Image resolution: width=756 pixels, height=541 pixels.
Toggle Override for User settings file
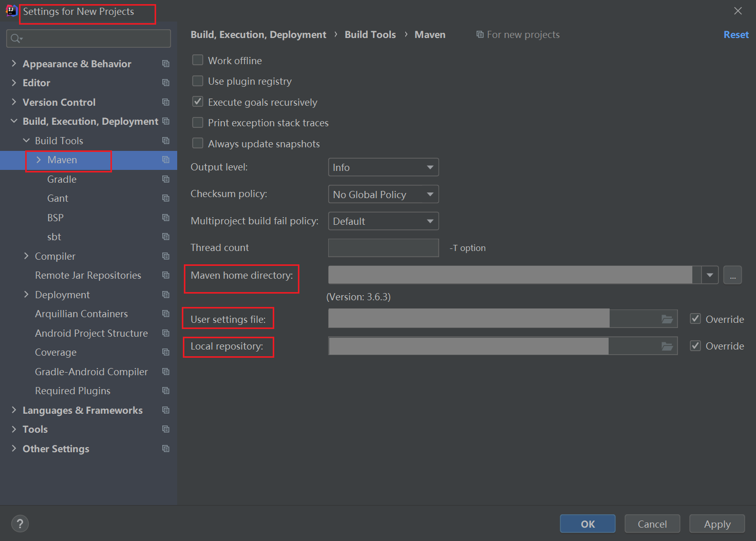695,319
